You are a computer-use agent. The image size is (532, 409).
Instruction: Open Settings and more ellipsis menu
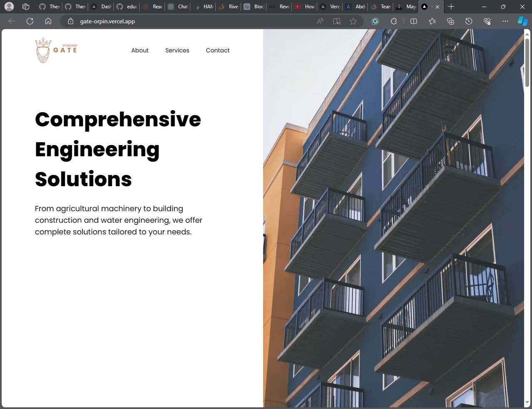click(505, 21)
